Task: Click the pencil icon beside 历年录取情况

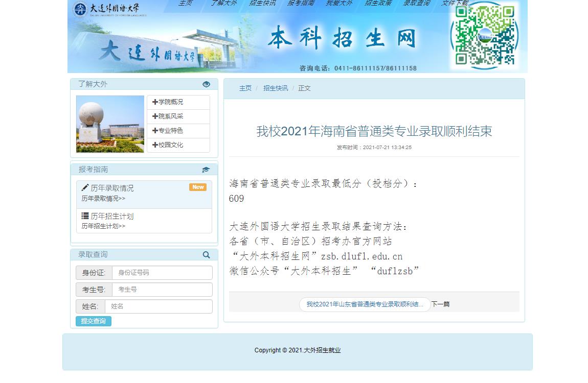Action: pyautogui.click(x=85, y=187)
